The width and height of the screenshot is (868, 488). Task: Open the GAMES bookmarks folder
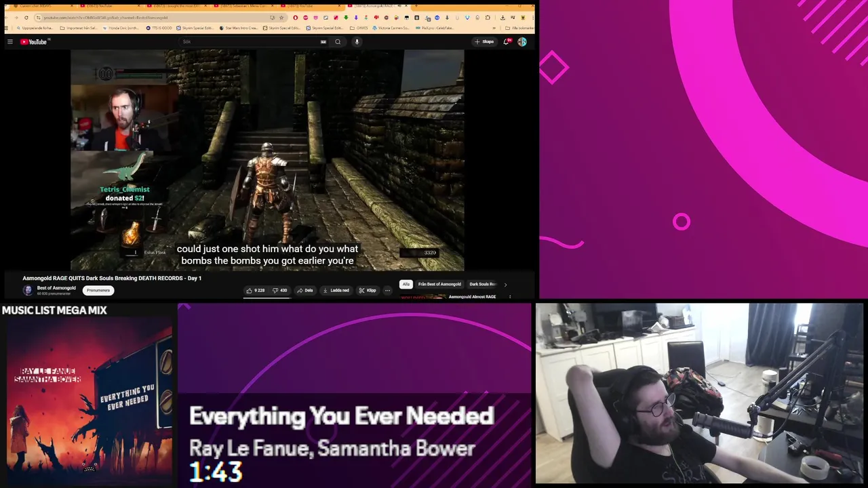[x=359, y=28]
